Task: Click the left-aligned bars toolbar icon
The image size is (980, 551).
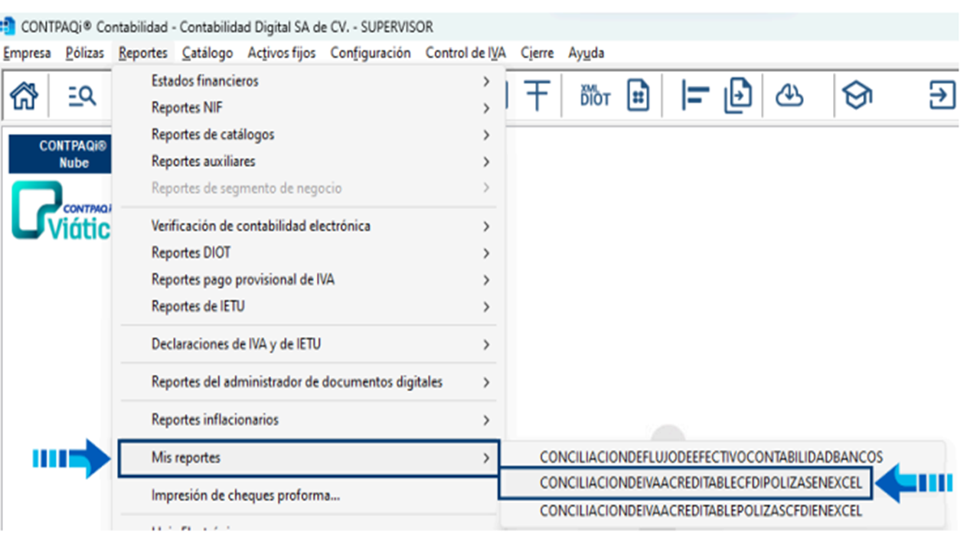Action: 695,96
